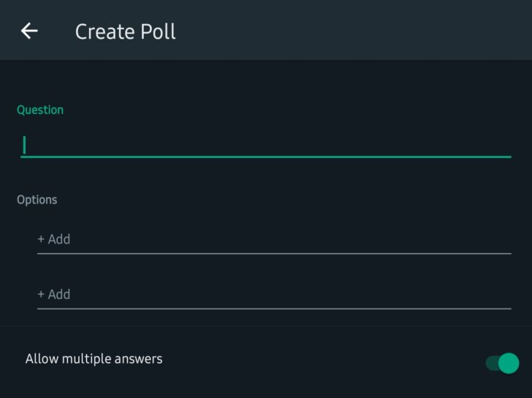The width and height of the screenshot is (532, 398).
Task: Tap the first "+ Add" option field
Action: click(x=273, y=239)
